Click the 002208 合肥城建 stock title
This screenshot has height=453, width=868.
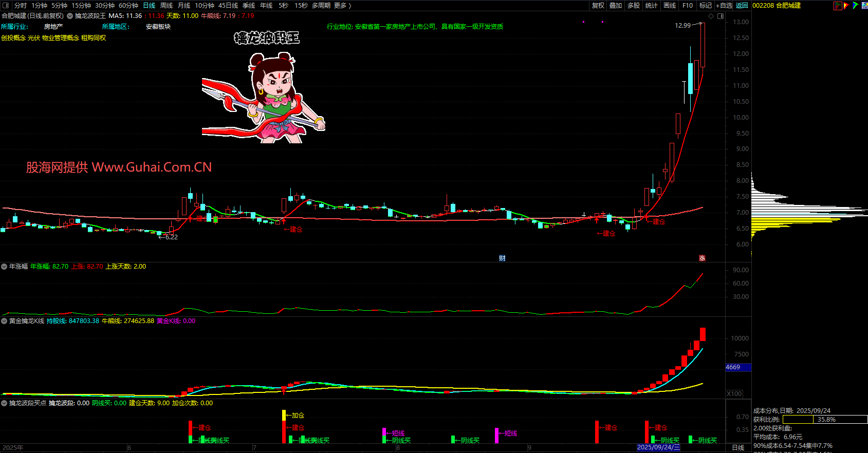777,6
